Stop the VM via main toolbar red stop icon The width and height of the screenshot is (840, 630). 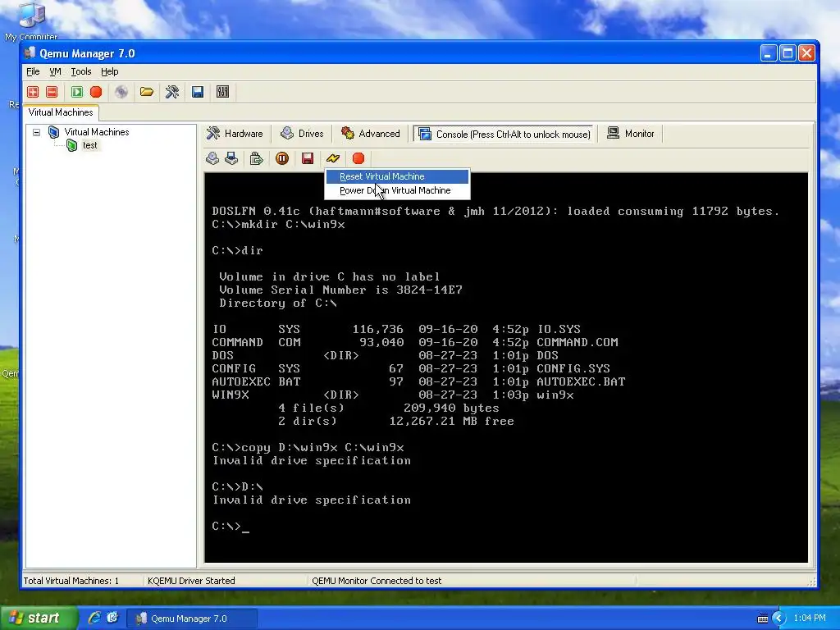coord(96,92)
